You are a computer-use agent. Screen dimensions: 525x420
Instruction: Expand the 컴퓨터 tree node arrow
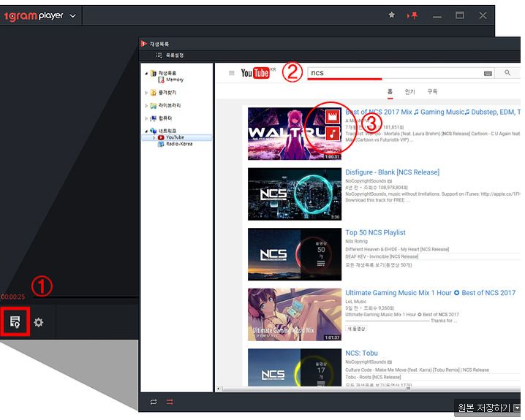click(146, 118)
